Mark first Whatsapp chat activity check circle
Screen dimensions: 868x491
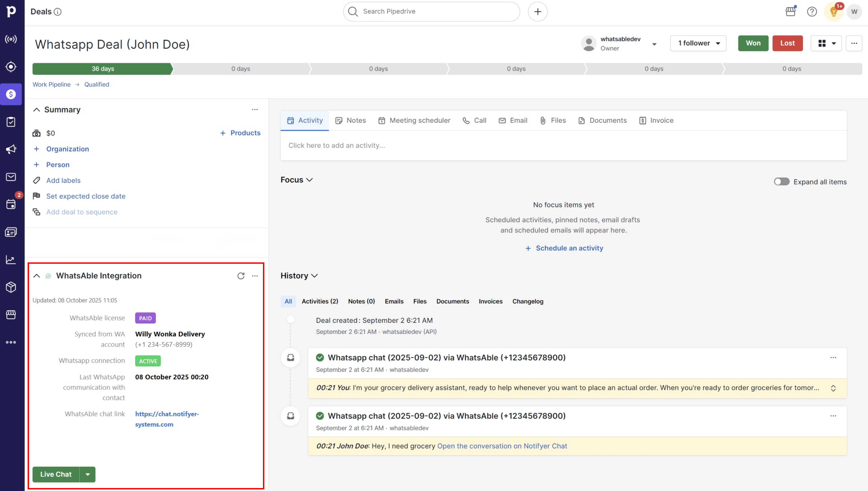320,358
